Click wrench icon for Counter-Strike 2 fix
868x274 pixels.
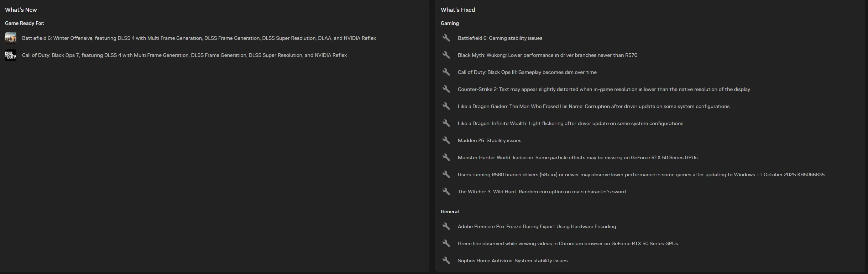446,89
